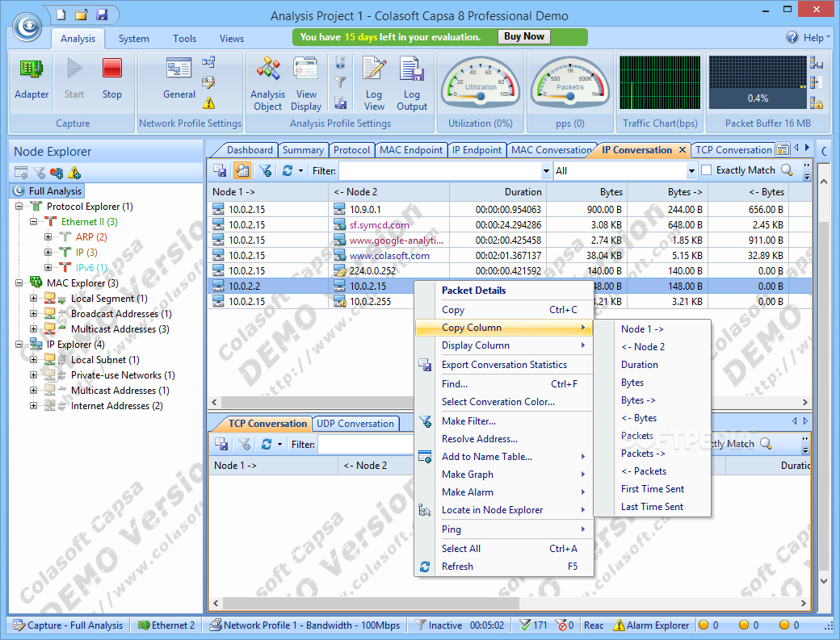Open Log Output settings
The height and width of the screenshot is (640, 840).
(x=412, y=83)
